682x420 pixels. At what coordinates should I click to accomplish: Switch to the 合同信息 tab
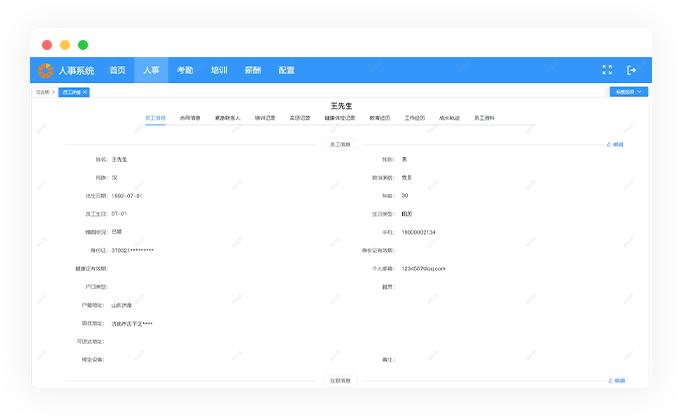(190, 118)
